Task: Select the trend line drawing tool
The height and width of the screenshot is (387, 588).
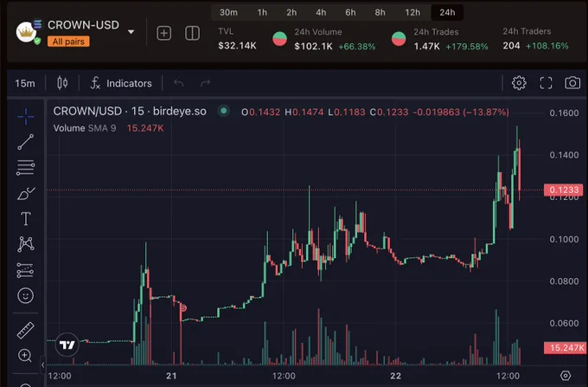Action: point(25,142)
